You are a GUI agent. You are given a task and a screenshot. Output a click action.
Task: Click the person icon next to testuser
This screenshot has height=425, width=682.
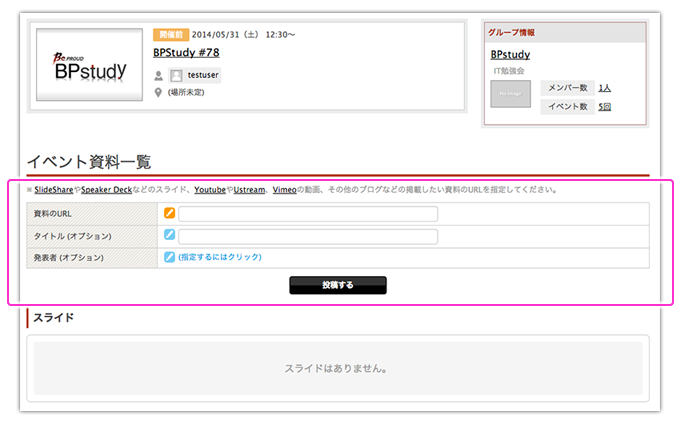(x=158, y=76)
